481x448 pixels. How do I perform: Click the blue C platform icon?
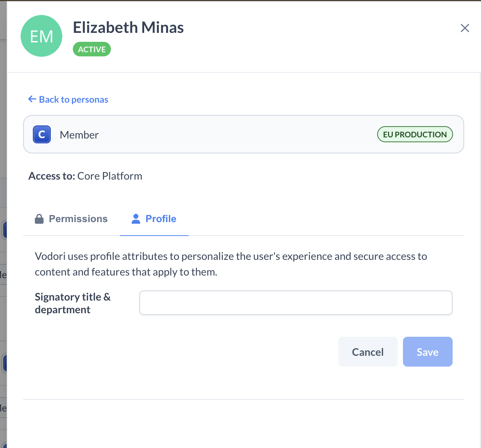(42, 134)
